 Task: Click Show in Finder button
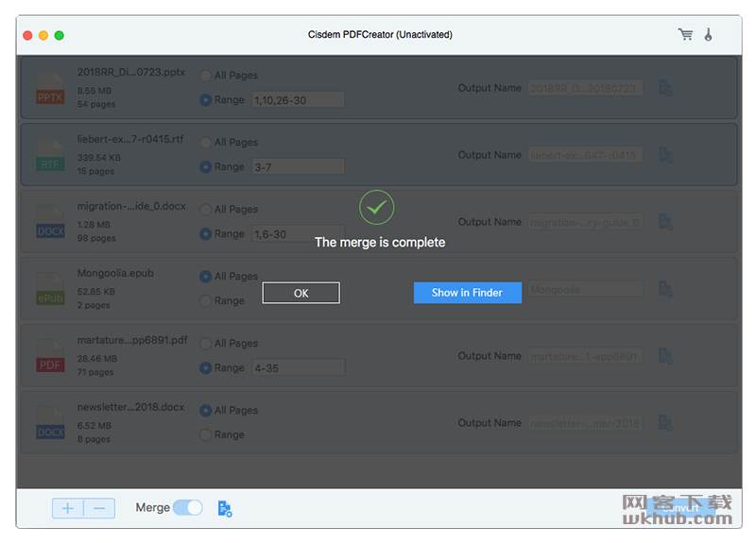[467, 293]
